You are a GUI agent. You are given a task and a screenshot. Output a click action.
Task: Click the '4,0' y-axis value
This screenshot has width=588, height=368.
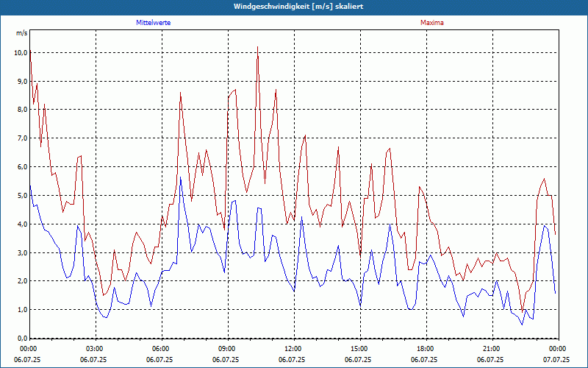[x=22, y=224]
